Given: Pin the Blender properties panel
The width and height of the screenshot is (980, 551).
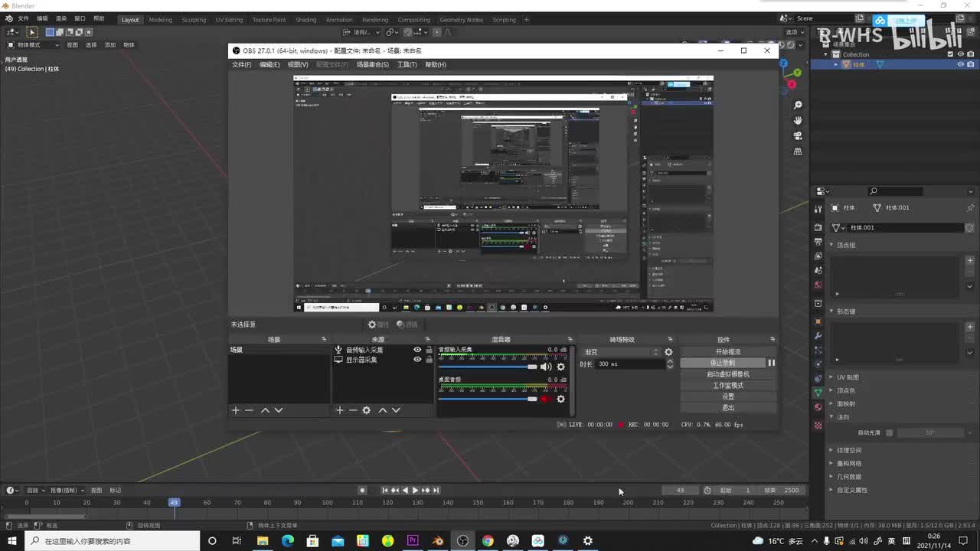Looking at the screenshot, I should [x=970, y=207].
